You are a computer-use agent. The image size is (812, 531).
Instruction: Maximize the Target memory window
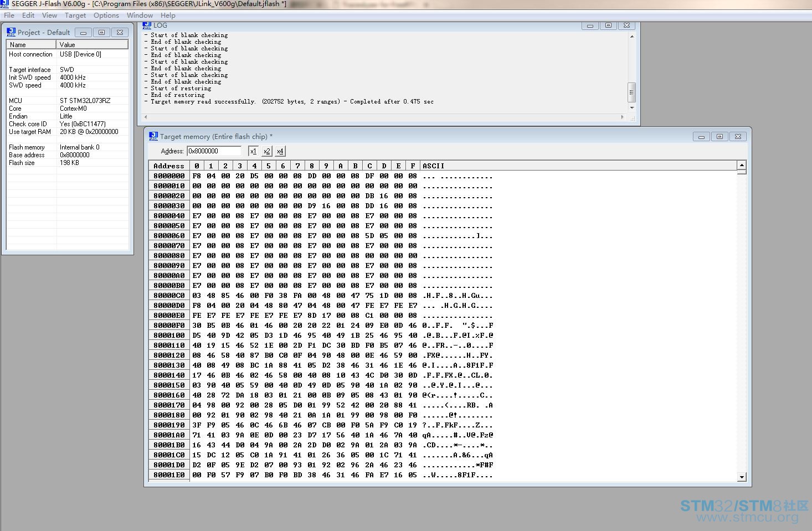pyautogui.click(x=720, y=137)
